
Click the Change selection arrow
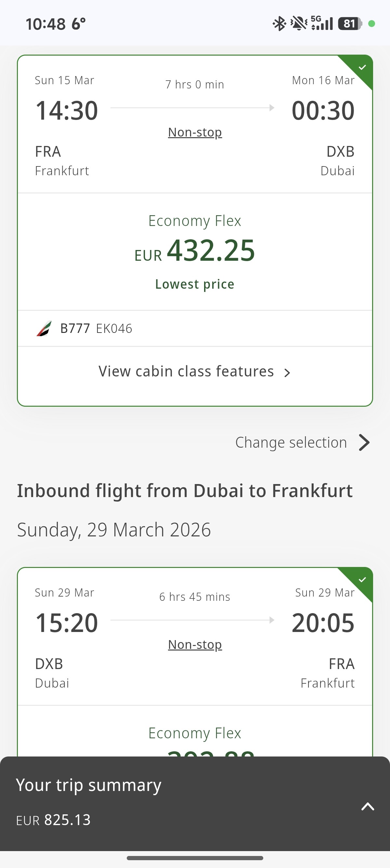(x=364, y=442)
